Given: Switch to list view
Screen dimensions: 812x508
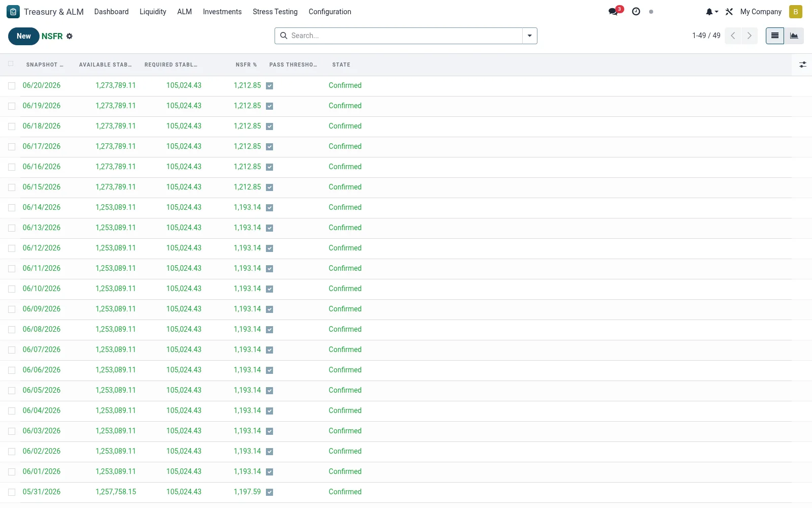Looking at the screenshot, I should tap(775, 36).
